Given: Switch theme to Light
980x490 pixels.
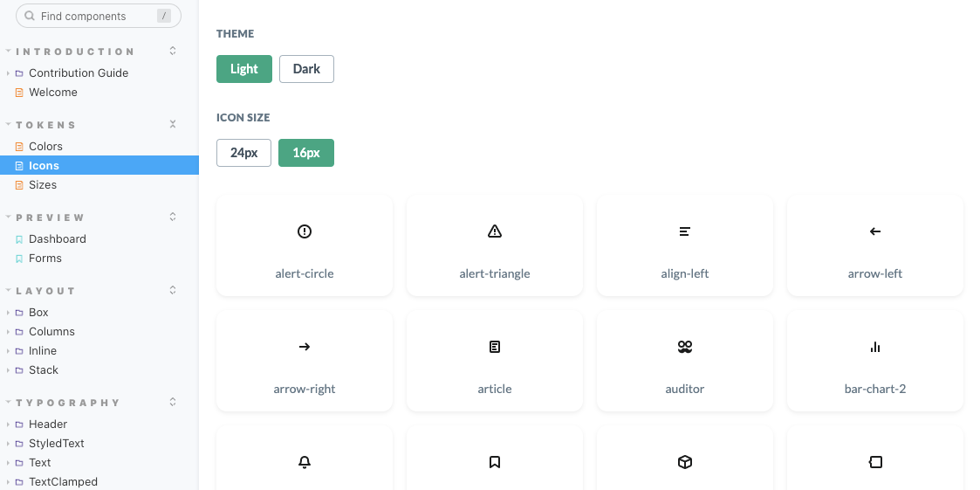Looking at the screenshot, I should 244,69.
